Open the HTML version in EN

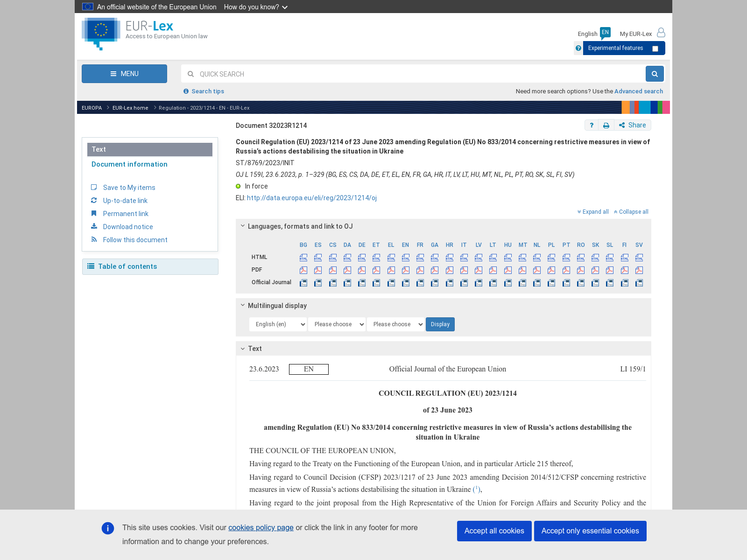point(406,258)
